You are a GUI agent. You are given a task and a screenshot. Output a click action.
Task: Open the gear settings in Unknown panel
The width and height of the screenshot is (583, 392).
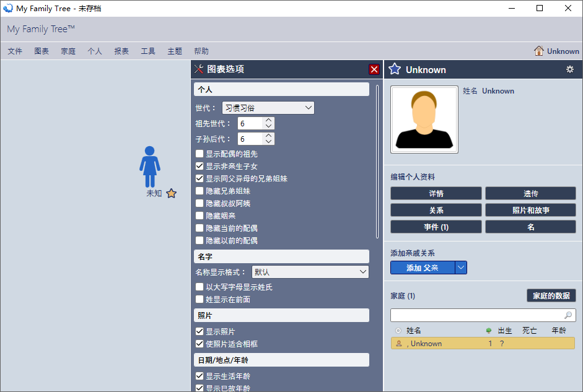[x=569, y=69]
